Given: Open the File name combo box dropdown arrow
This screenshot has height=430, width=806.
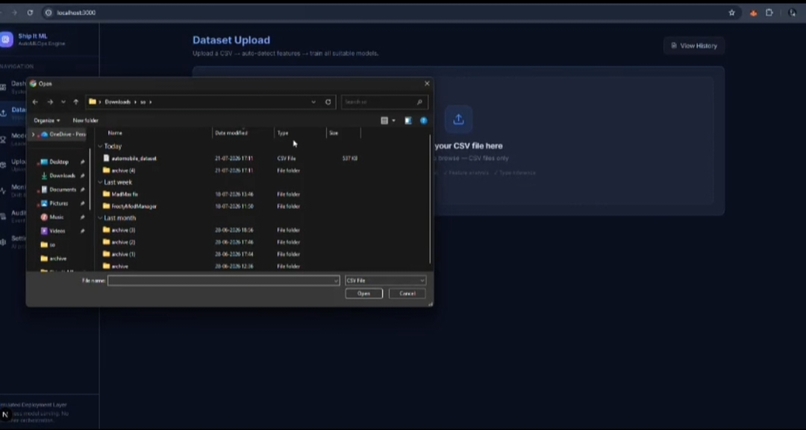Looking at the screenshot, I should 336,281.
